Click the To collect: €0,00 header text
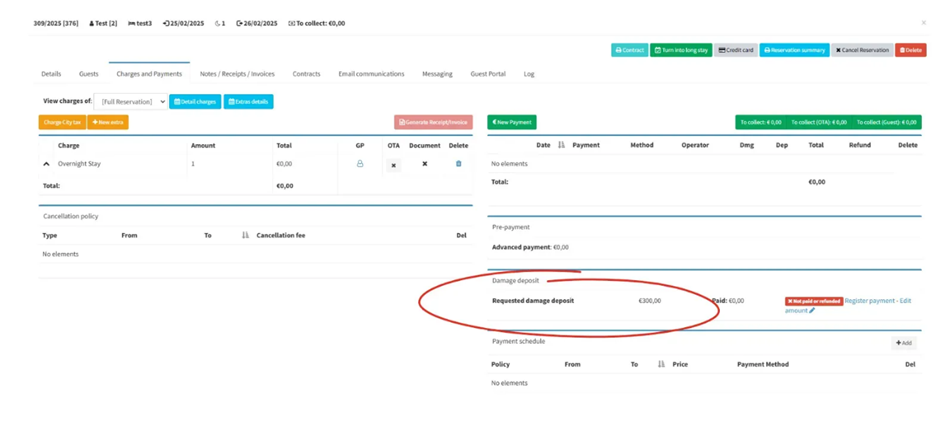 (x=317, y=23)
